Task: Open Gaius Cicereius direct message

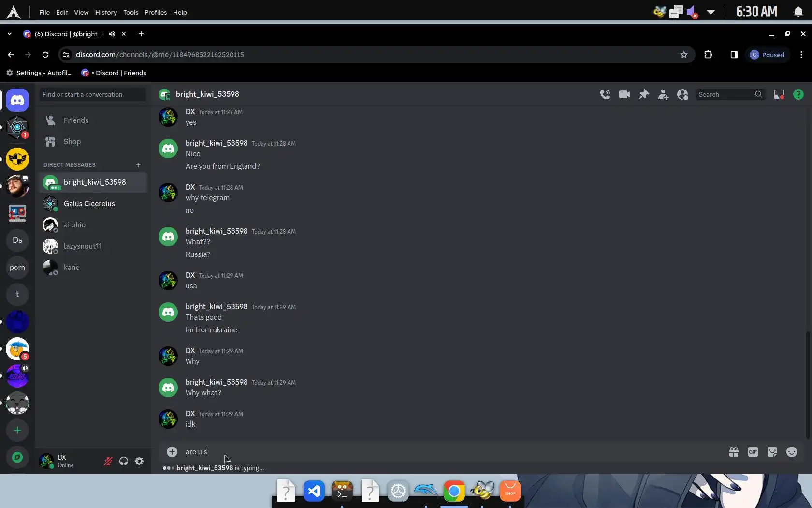Action: coord(93,204)
